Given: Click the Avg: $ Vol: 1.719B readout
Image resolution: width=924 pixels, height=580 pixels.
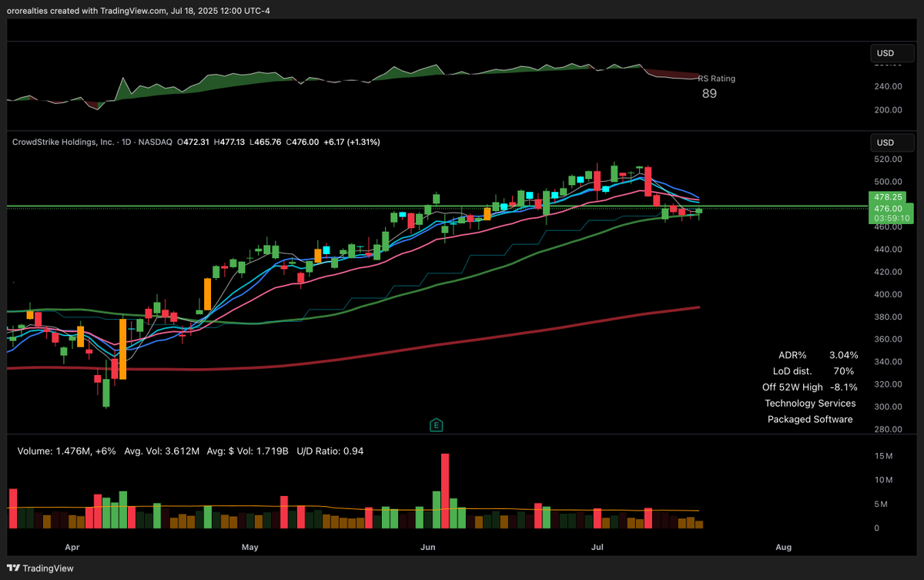Looking at the screenshot, I should pos(246,451).
